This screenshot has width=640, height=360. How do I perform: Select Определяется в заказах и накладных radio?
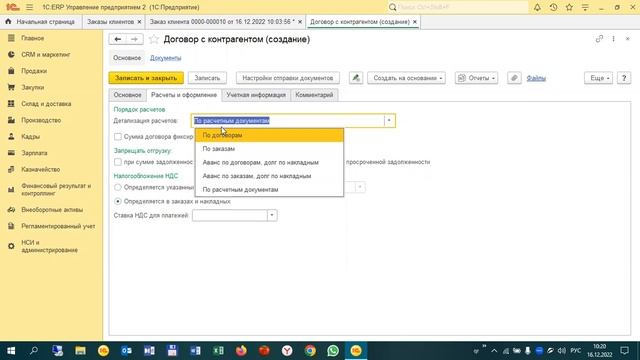pos(118,201)
